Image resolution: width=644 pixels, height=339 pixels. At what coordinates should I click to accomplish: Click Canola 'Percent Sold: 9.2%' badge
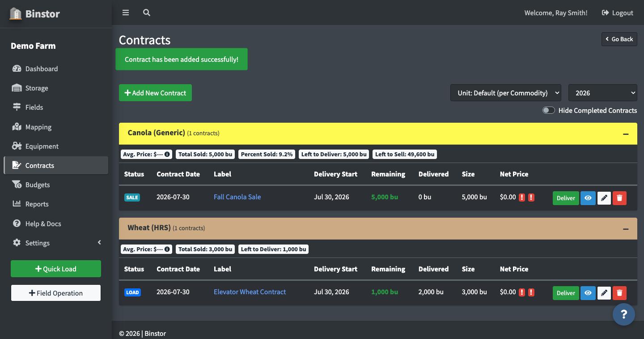[x=267, y=154]
